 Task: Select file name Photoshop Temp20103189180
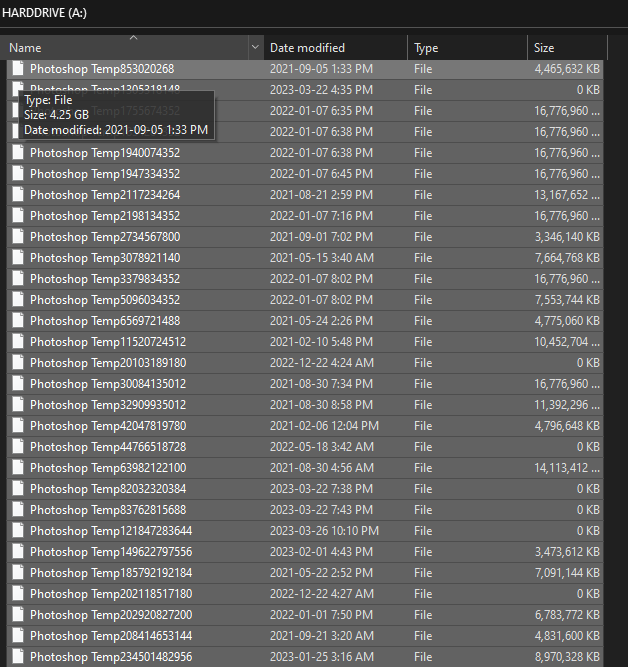pos(108,362)
